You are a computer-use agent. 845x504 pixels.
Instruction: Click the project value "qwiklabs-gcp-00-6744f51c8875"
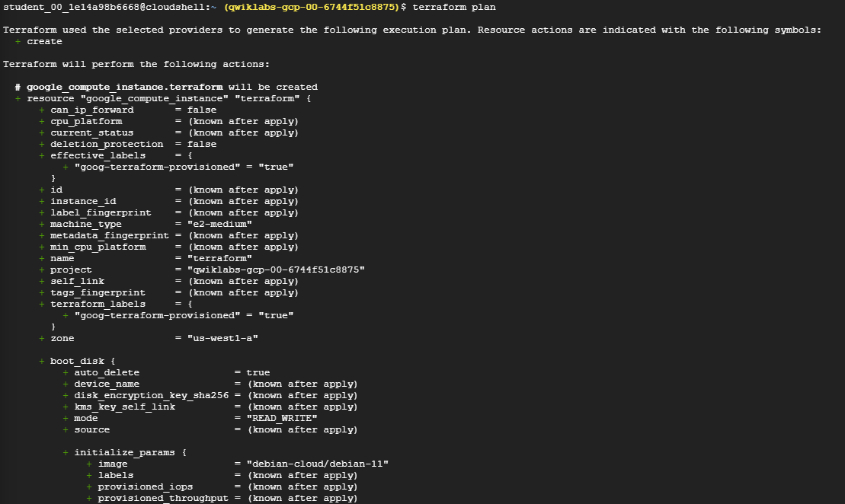[x=276, y=270]
